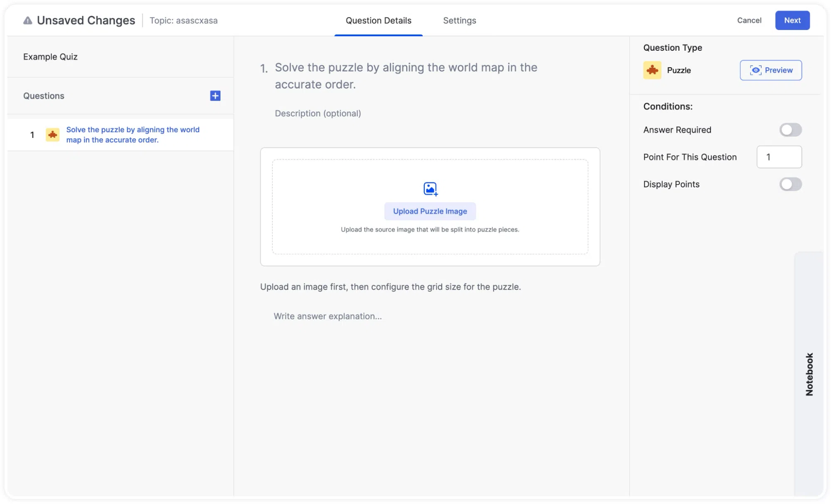The image size is (831, 504).
Task: Click the Preview button
Action: point(771,70)
